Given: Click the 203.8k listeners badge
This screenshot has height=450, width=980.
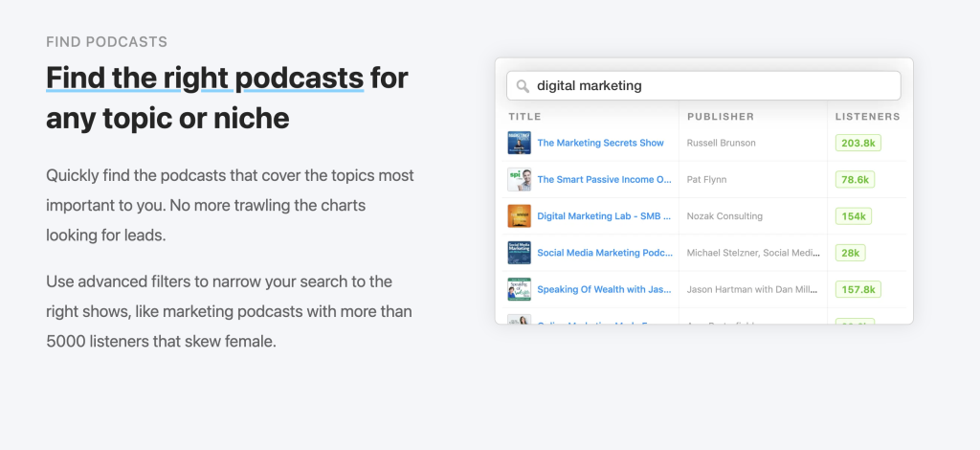Looking at the screenshot, I should pyautogui.click(x=857, y=143).
